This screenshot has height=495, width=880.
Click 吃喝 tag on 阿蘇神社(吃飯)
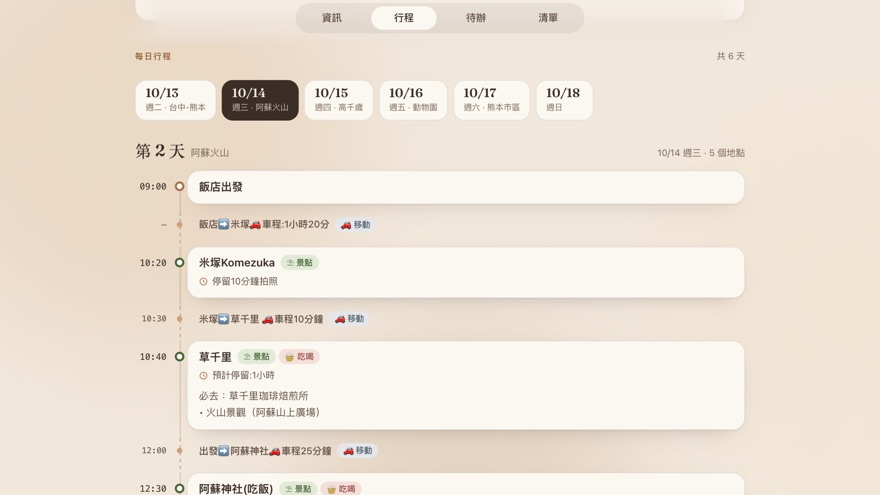coord(341,489)
